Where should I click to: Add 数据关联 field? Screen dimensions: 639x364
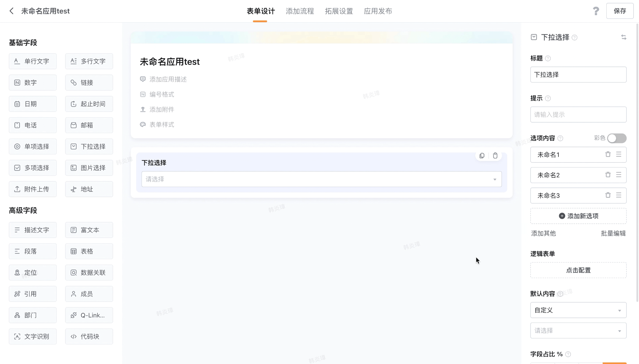coord(89,273)
